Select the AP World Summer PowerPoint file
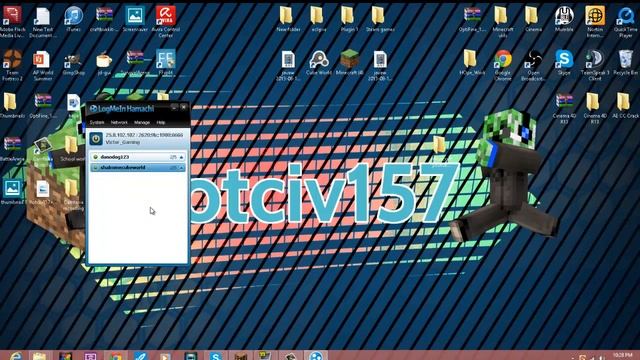Viewport: 640px width, 360px height. pyautogui.click(x=42, y=65)
